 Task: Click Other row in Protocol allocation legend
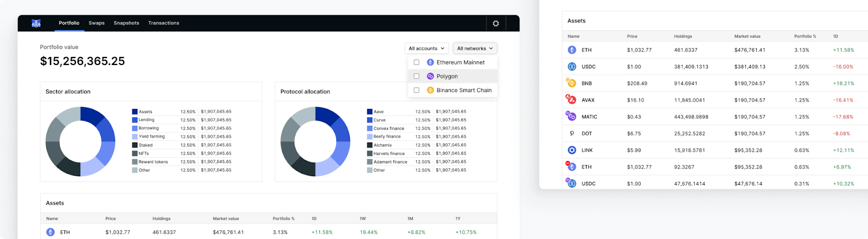pyautogui.click(x=417, y=170)
